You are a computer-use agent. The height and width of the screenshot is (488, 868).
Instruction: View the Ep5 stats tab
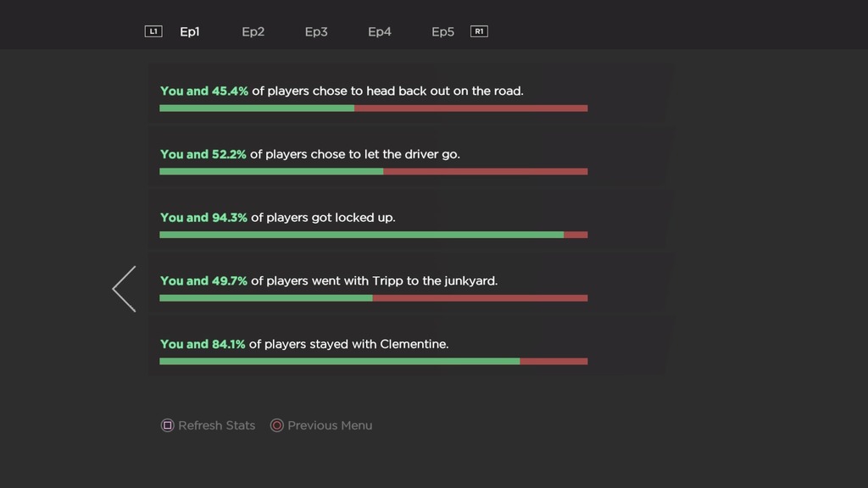(x=442, y=32)
